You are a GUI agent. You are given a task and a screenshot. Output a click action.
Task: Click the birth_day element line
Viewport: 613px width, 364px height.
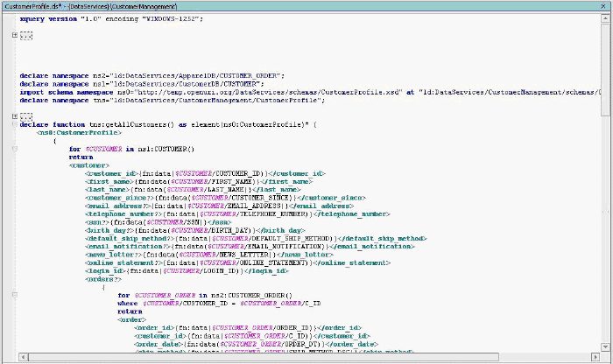195,230
